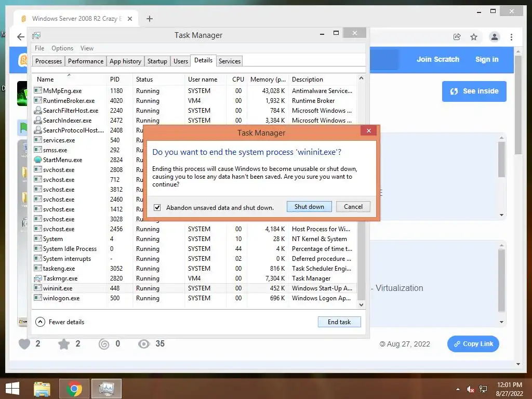Select the System Idle Process row

(194, 249)
